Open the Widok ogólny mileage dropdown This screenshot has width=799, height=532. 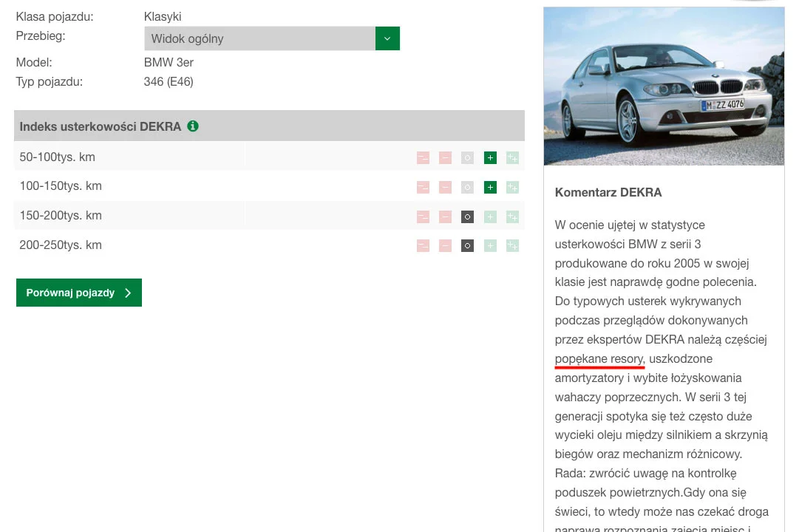271,38
